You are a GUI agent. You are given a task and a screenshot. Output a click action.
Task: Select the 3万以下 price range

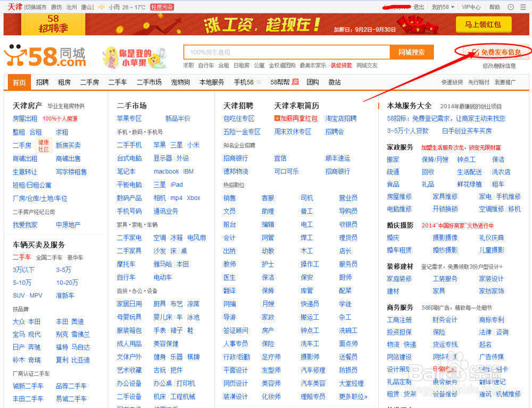[x=23, y=270]
